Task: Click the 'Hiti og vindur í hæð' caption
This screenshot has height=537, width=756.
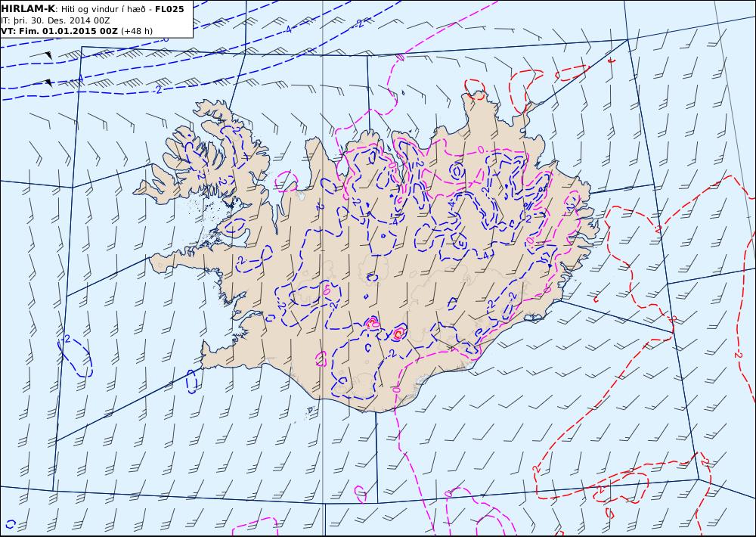Action: tap(103, 9)
